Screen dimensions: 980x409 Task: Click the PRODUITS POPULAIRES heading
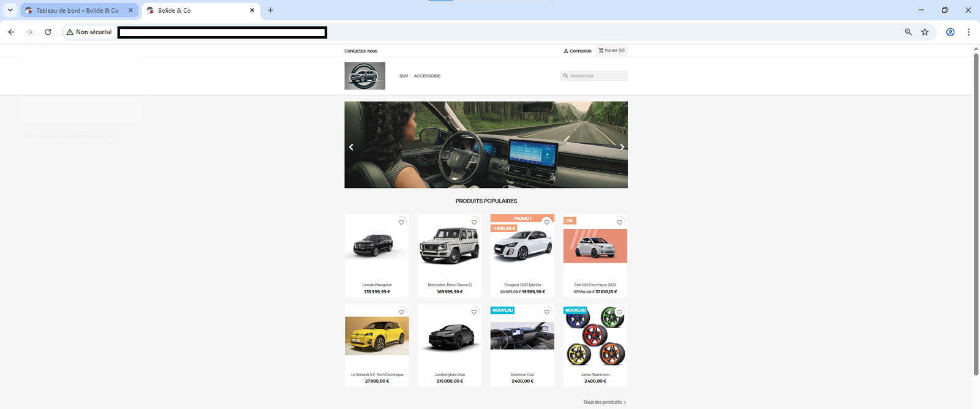[486, 201]
